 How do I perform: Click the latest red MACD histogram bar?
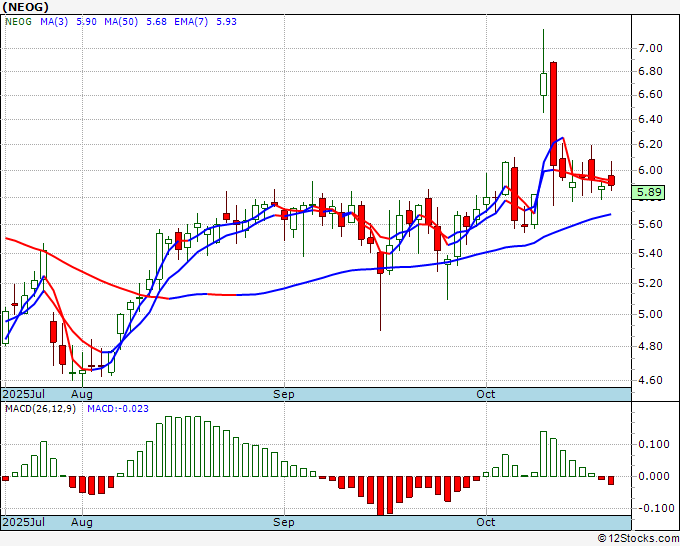point(611,481)
